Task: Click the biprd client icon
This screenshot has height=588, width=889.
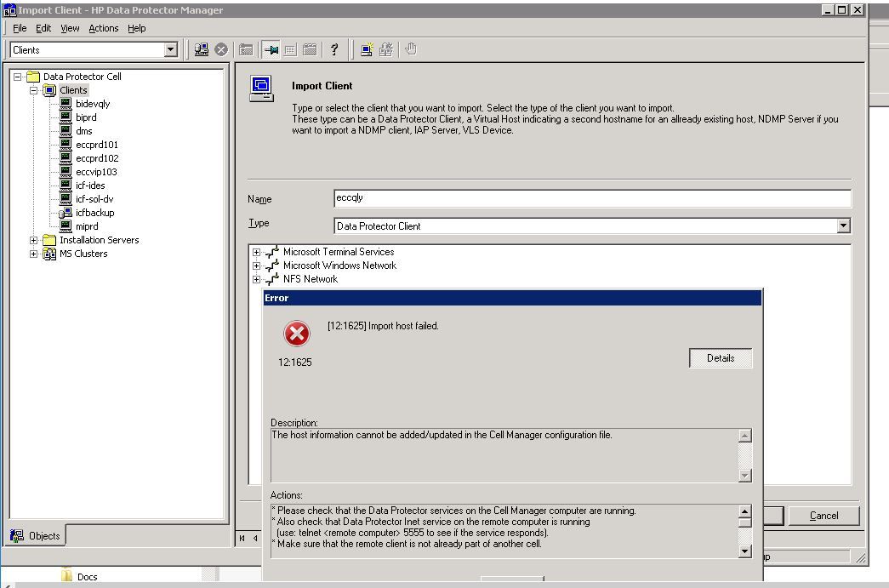Action: click(x=66, y=117)
